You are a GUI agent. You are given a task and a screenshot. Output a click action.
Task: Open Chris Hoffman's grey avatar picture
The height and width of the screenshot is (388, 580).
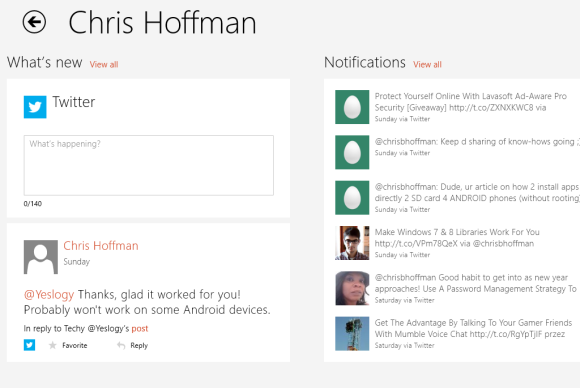(x=41, y=257)
